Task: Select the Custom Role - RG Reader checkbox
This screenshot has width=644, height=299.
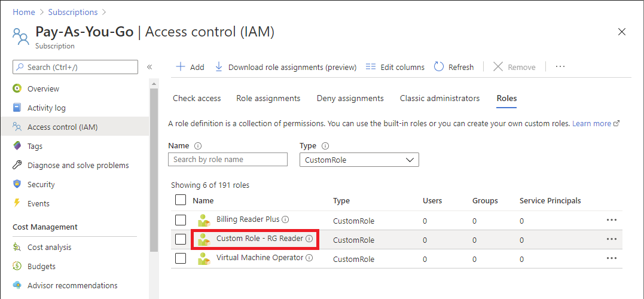Action: pyautogui.click(x=181, y=239)
